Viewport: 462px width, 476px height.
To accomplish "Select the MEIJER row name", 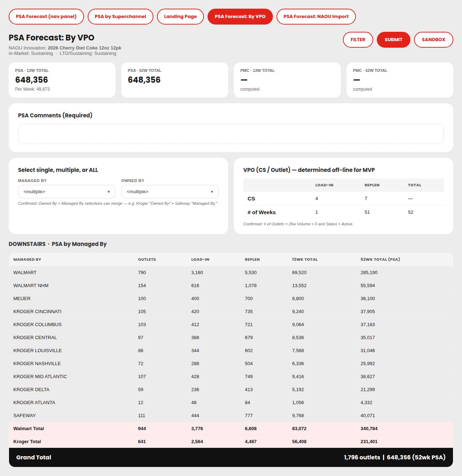I will pos(22,299).
